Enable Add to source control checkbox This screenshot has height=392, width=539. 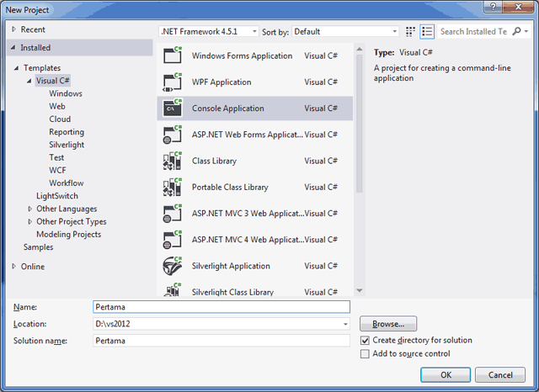pyautogui.click(x=365, y=353)
